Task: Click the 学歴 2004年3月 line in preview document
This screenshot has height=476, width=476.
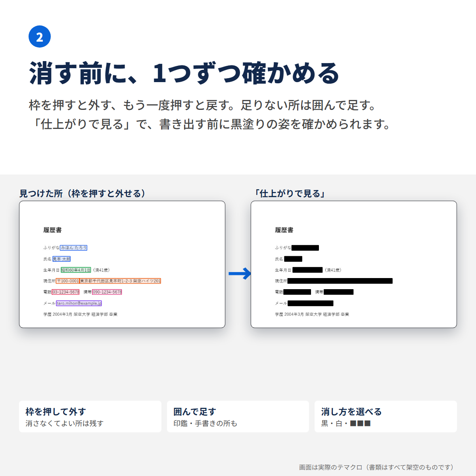Action: point(312,314)
